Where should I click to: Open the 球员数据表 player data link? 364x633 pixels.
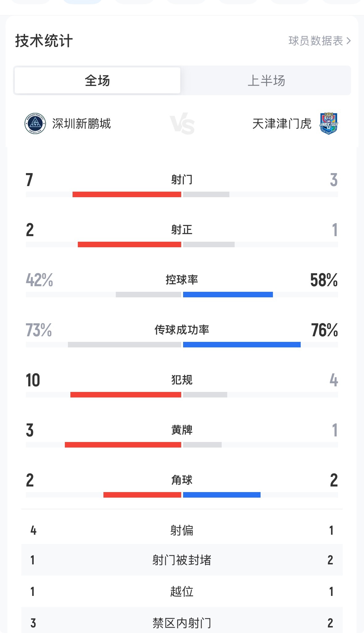point(320,41)
